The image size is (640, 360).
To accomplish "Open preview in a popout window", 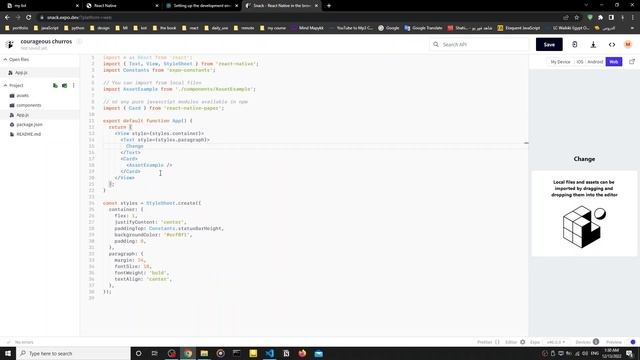I will click(632, 62).
